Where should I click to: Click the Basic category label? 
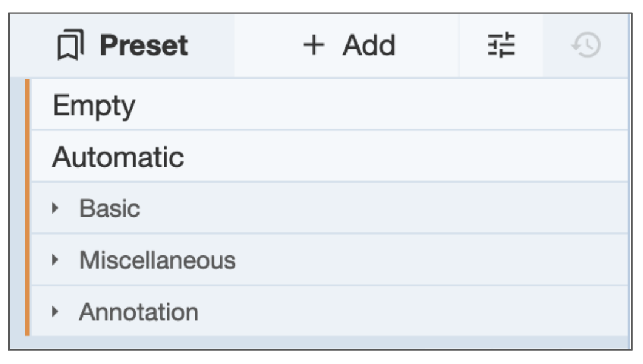point(110,209)
